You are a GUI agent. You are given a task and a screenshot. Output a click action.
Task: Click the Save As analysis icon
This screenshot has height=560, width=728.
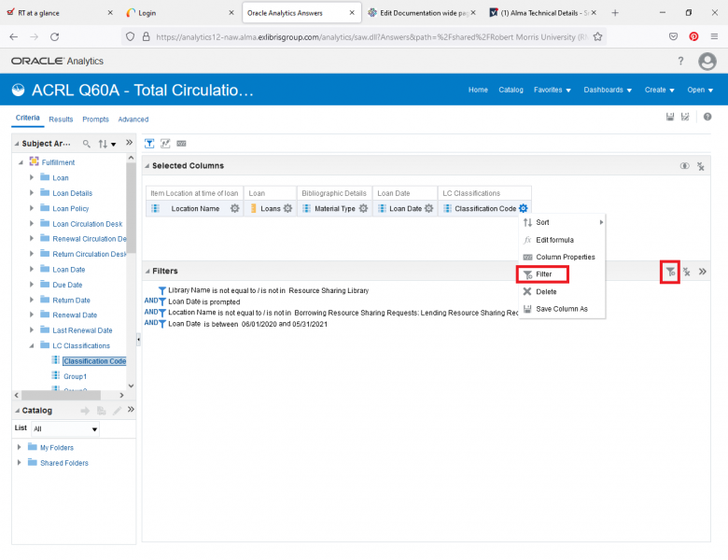tap(685, 117)
